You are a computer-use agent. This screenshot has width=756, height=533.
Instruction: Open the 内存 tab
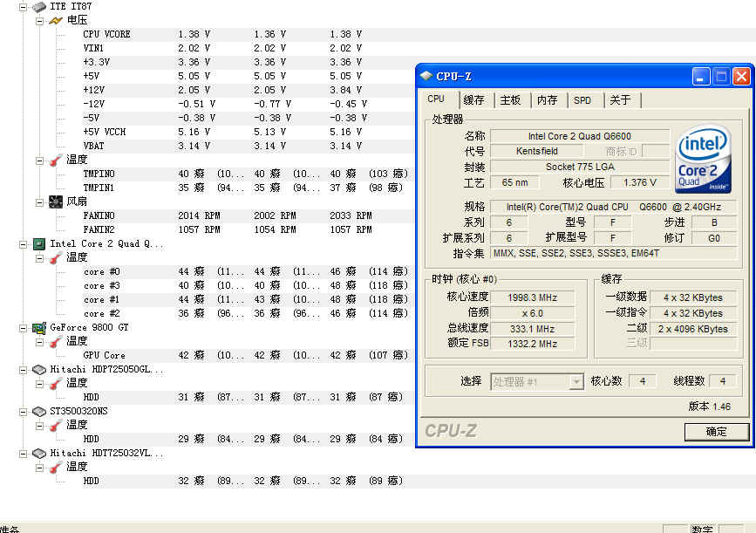tap(547, 99)
